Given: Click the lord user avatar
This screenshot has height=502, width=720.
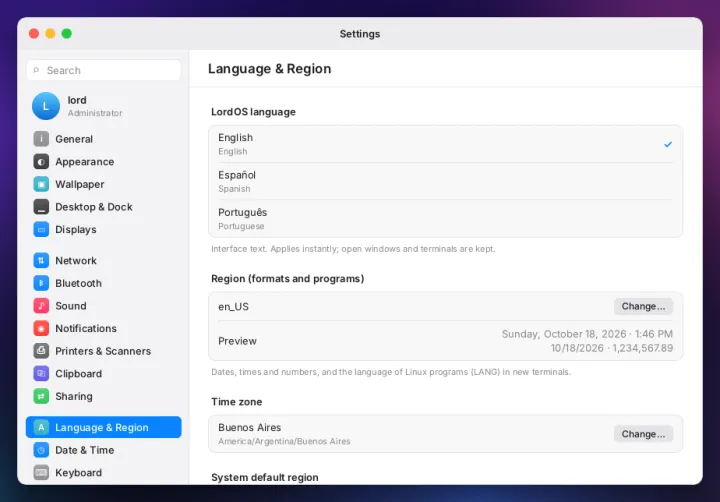Looking at the screenshot, I should (45, 106).
